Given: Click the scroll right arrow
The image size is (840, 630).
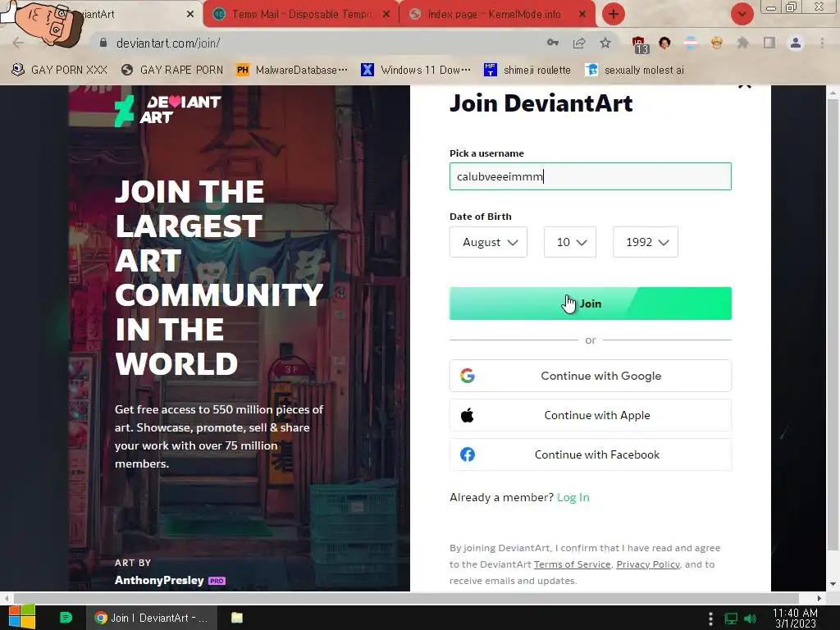Looking at the screenshot, I should (x=819, y=598).
